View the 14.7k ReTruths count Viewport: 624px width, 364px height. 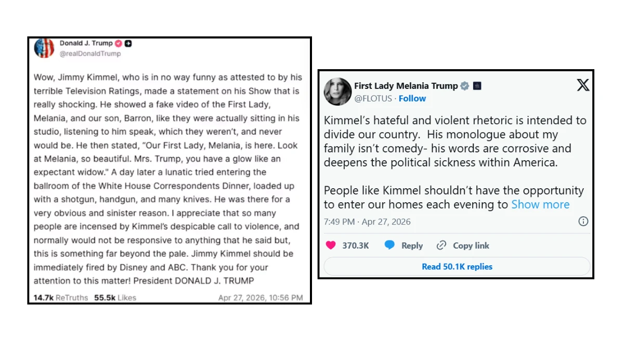click(61, 298)
